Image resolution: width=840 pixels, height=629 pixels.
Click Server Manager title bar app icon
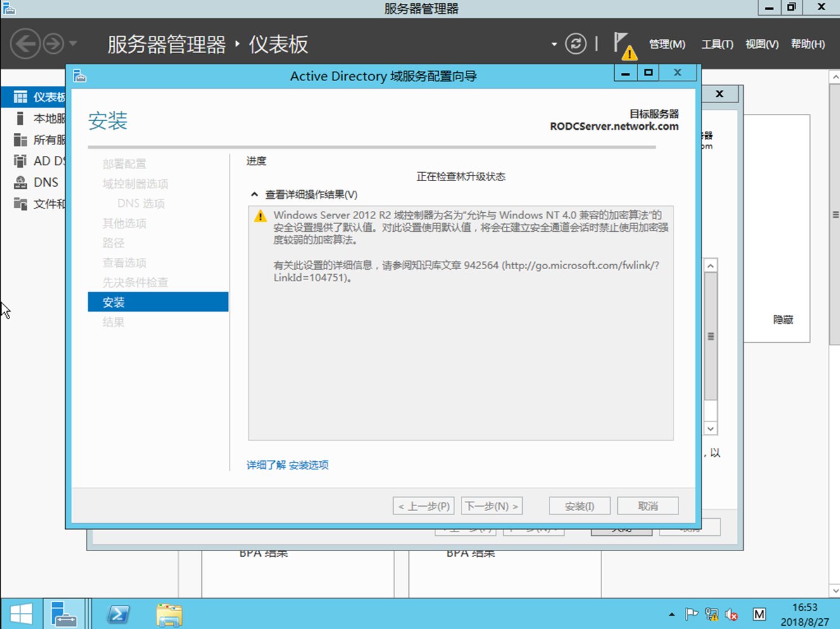point(9,8)
